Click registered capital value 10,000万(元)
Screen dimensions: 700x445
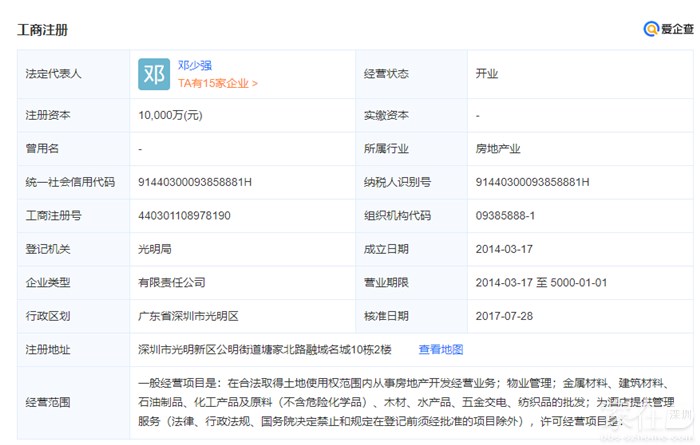(x=170, y=115)
